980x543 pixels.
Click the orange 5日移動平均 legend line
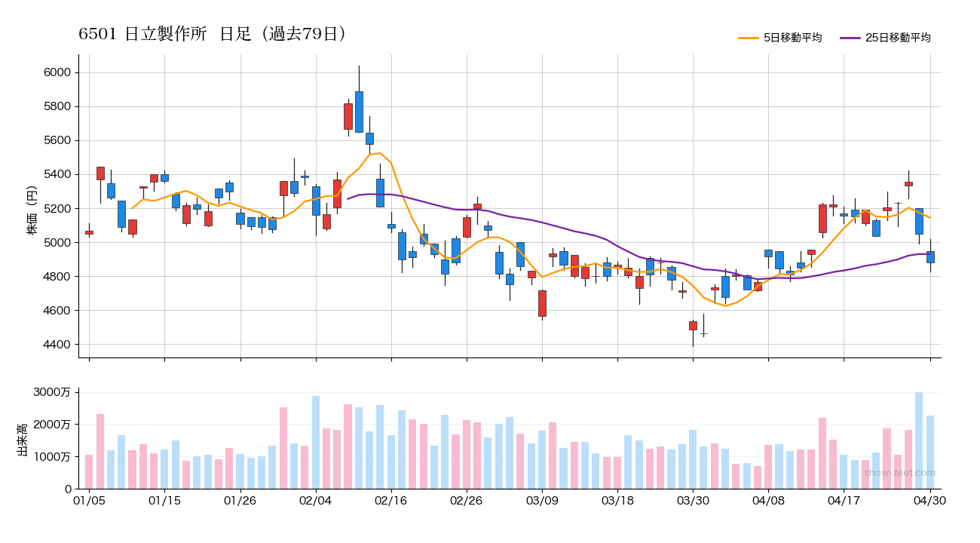pyautogui.click(x=749, y=38)
